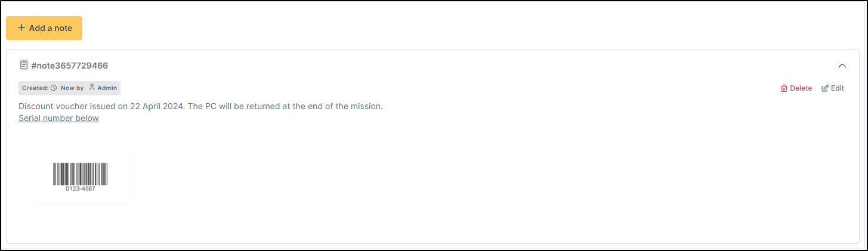Click the pencil edit icon
Image resolution: width=868 pixels, height=251 pixels.
[825, 88]
